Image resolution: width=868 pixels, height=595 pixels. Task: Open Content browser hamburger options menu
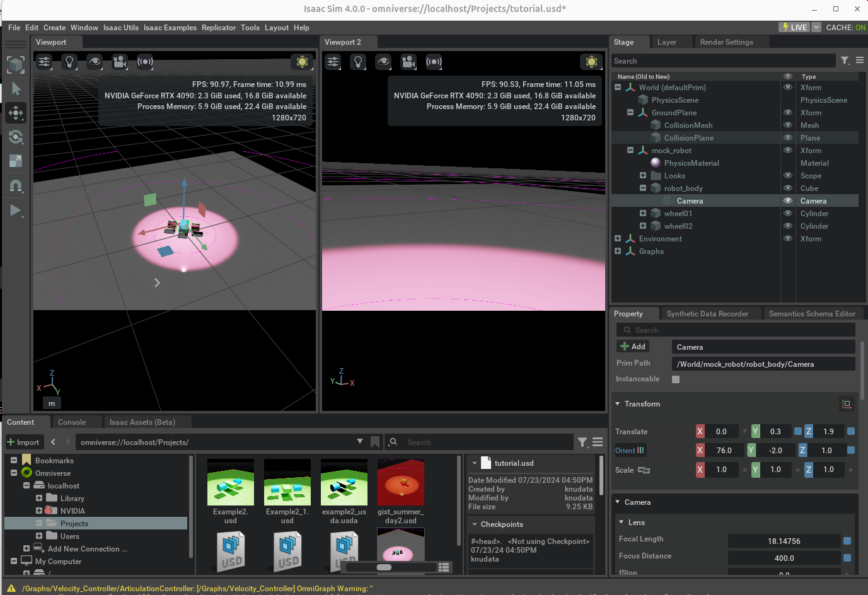pyautogui.click(x=598, y=442)
